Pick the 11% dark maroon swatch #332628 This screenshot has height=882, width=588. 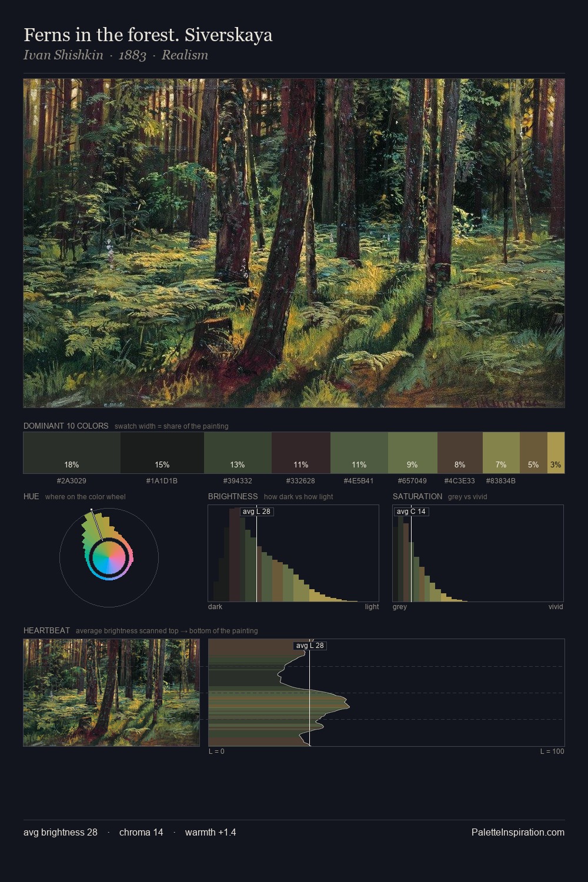tap(301, 453)
